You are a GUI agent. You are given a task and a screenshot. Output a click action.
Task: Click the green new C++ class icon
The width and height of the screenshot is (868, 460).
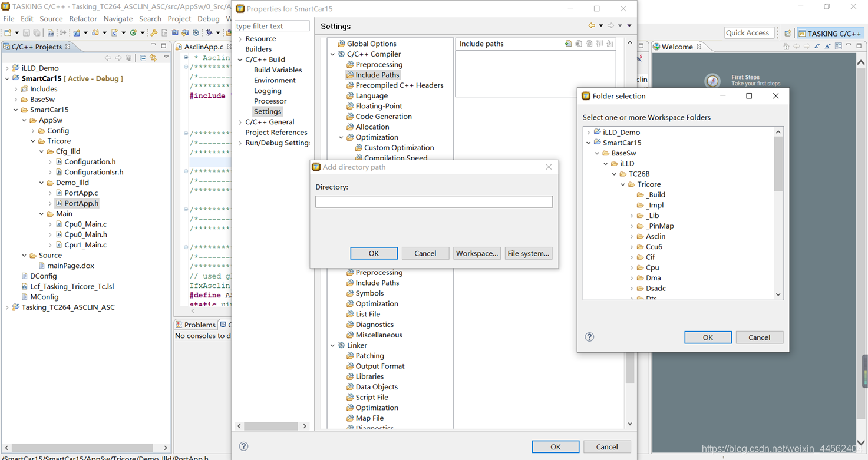tap(133, 33)
